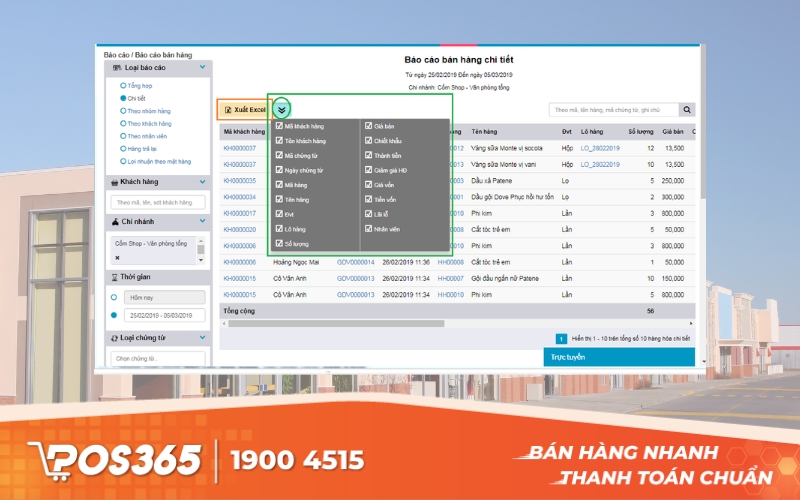Open batch link LO_28022019 for socola row

point(600,148)
